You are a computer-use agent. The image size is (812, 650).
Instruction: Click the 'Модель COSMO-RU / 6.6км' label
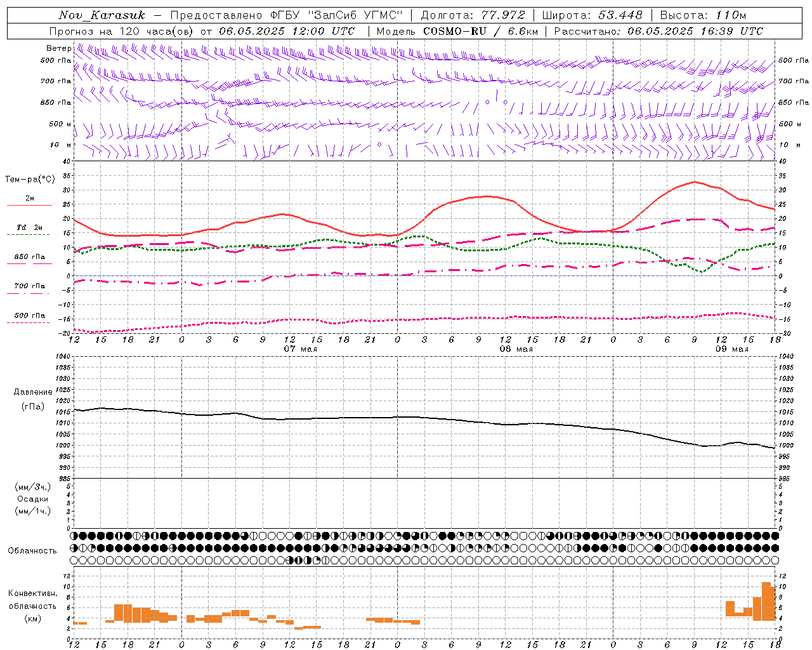coord(457,31)
